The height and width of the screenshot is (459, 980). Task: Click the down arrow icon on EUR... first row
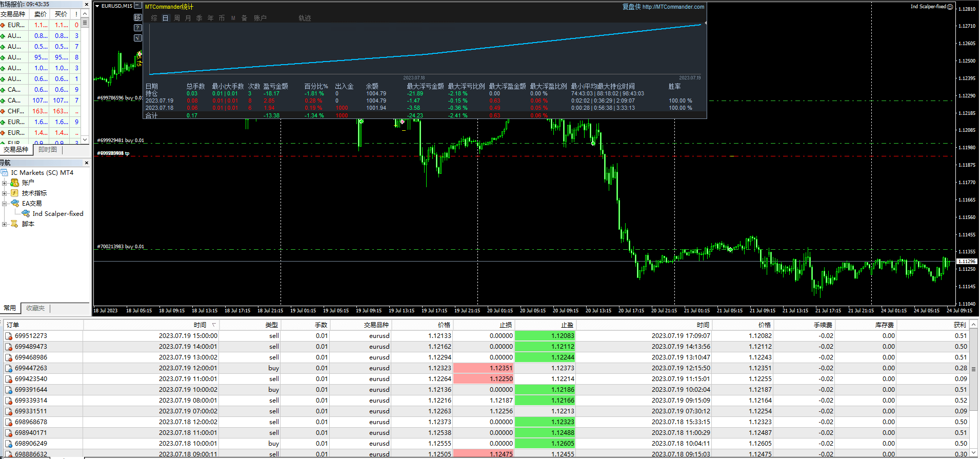pos(3,25)
